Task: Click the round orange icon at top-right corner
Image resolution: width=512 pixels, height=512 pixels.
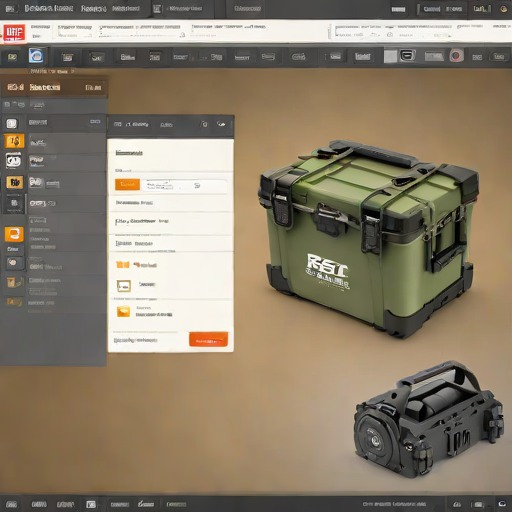Action: click(x=503, y=9)
